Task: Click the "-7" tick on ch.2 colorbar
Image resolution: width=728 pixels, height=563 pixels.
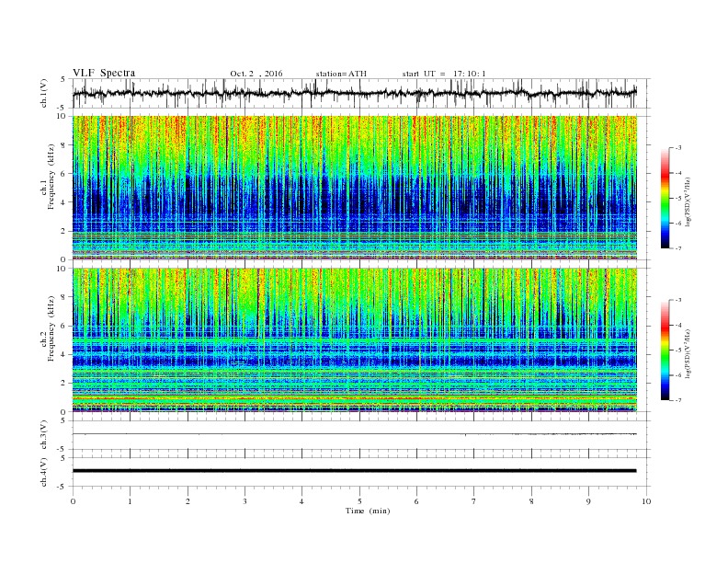Action: point(678,400)
